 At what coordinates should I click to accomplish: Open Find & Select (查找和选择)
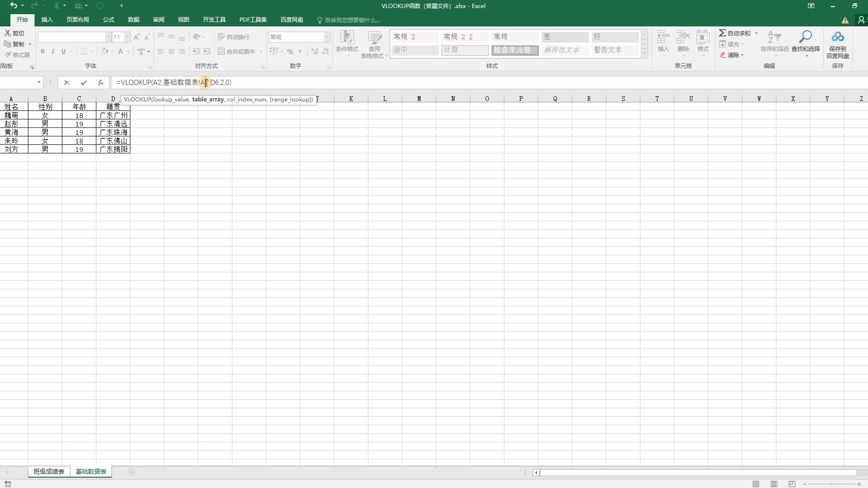[806, 45]
